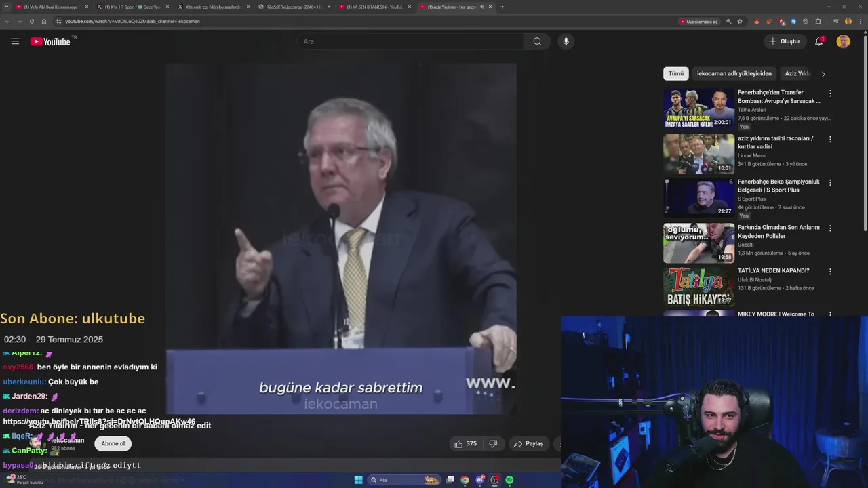Viewport: 868px width, 488px height.
Task: Click the blue Shazam extension icon
Action: [793, 22]
